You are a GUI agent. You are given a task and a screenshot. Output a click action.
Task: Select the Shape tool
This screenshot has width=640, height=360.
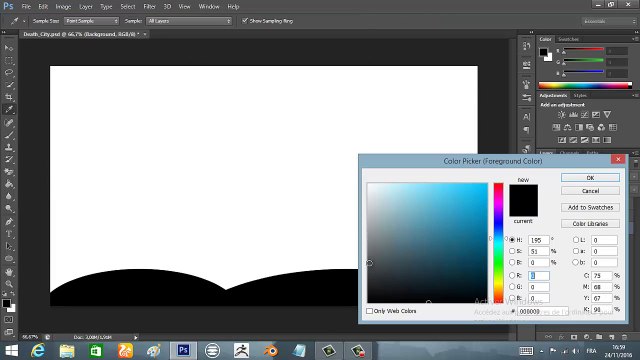tap(9, 258)
